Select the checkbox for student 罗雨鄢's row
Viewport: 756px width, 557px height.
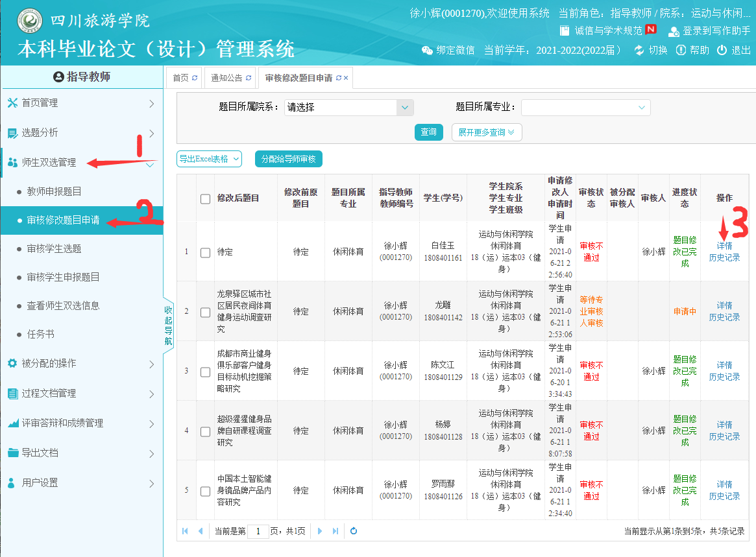(206, 491)
